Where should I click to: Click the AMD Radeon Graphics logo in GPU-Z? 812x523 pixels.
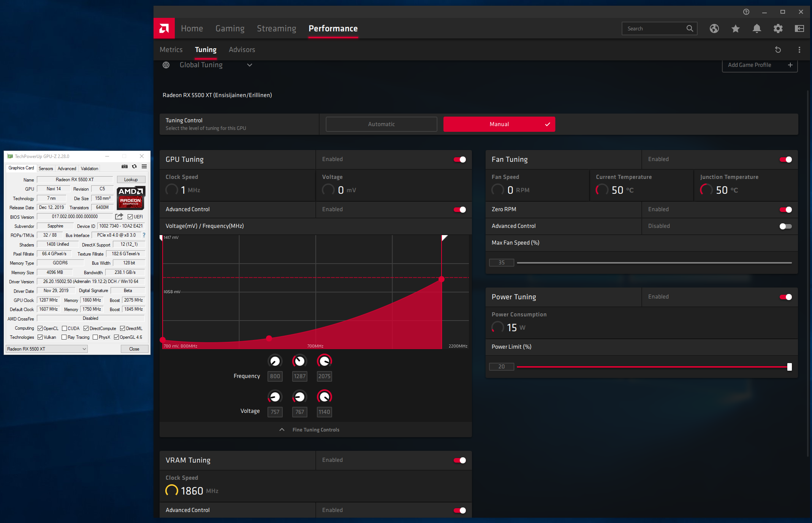click(131, 198)
